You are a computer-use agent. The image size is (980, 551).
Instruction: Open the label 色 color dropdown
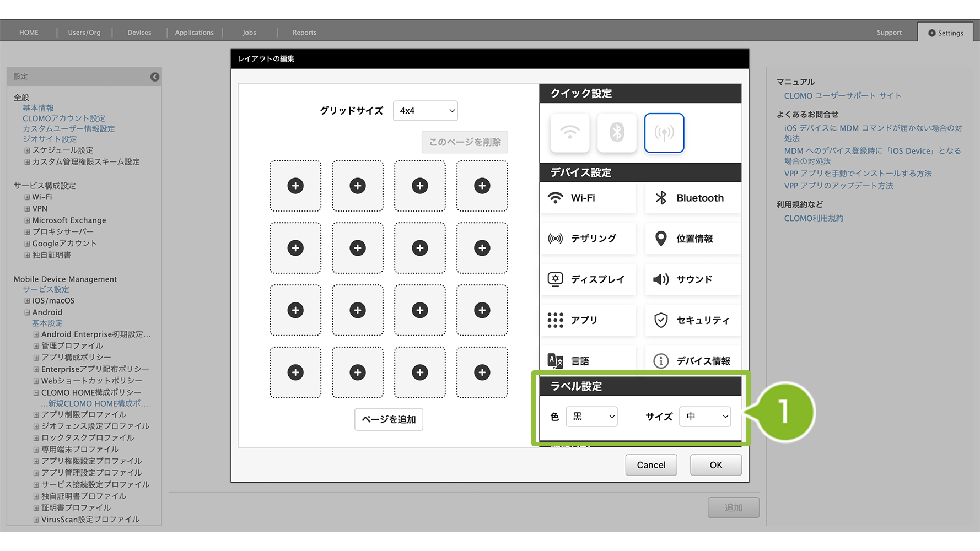[591, 417]
